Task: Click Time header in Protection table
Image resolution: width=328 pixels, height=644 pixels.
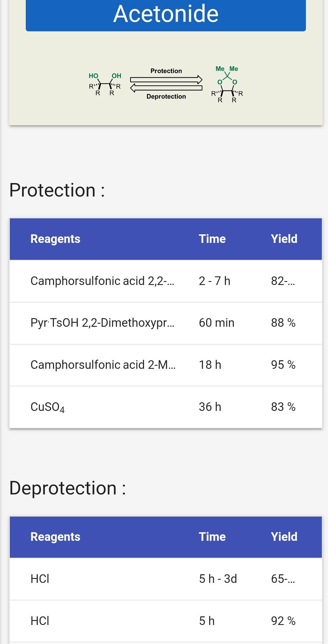Action: coord(212,239)
